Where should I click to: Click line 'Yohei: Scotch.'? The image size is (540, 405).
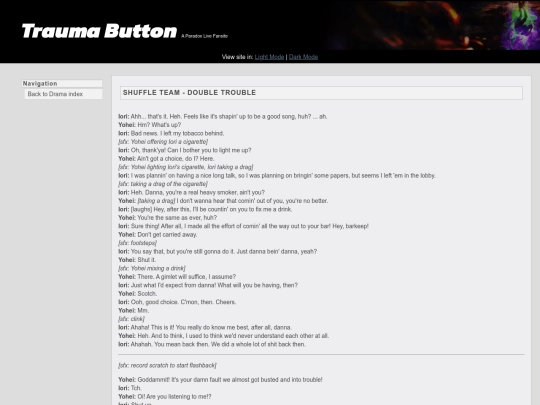(138, 293)
